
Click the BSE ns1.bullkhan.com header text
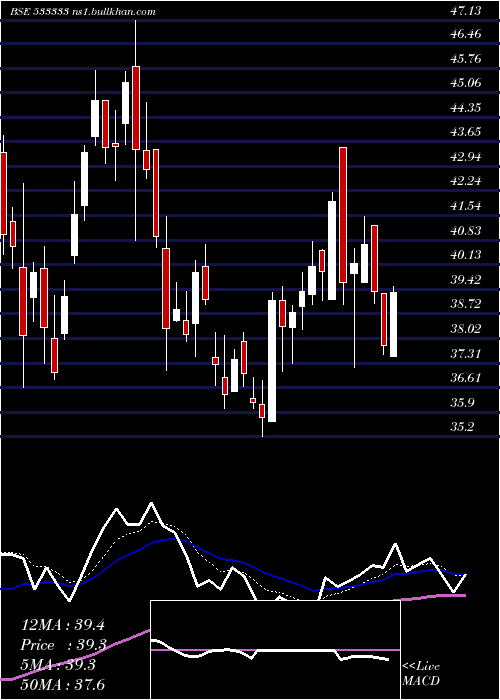[x=83, y=12]
